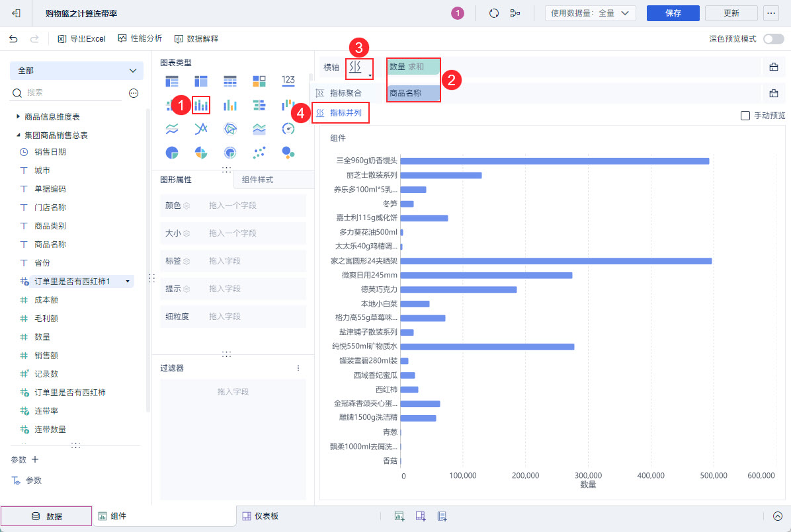Viewport: 791px width, 532px height.
Task: Click the undo arrow
Action: tap(14, 39)
